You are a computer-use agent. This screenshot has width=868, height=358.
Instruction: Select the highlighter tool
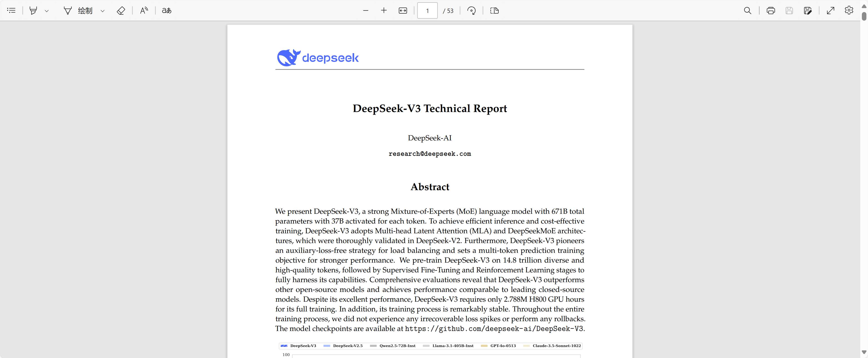(33, 10)
